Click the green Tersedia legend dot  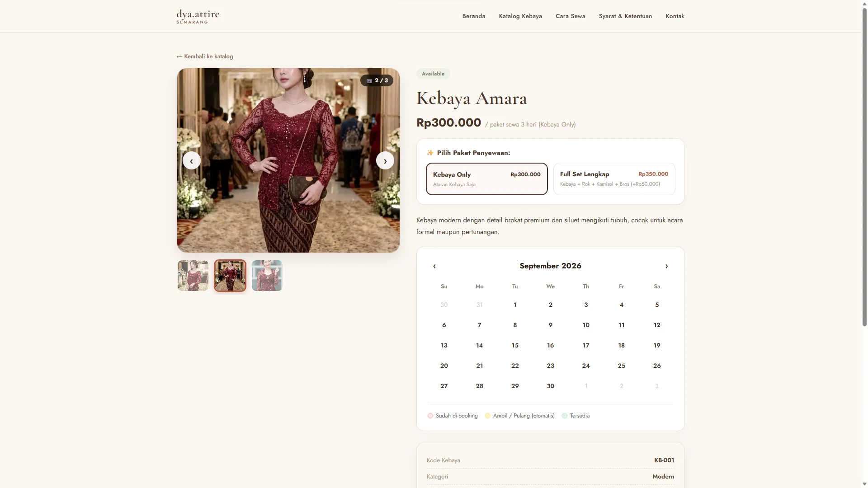pos(565,416)
